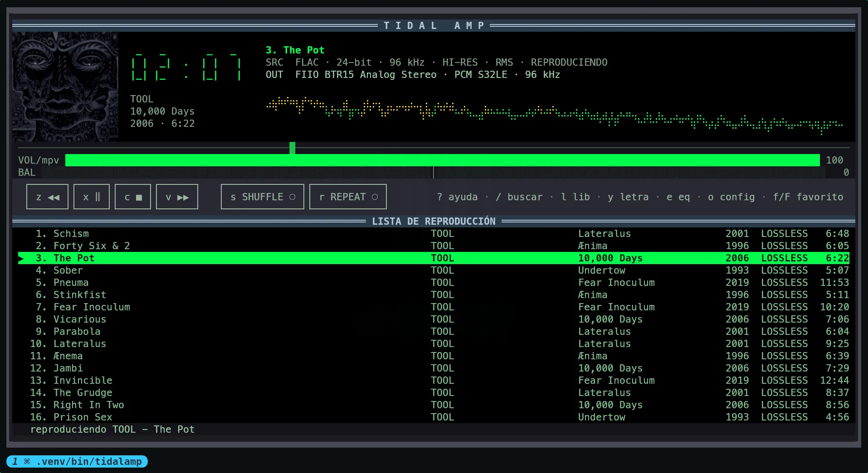Toggle SHUFFLE mode

[x=263, y=197]
